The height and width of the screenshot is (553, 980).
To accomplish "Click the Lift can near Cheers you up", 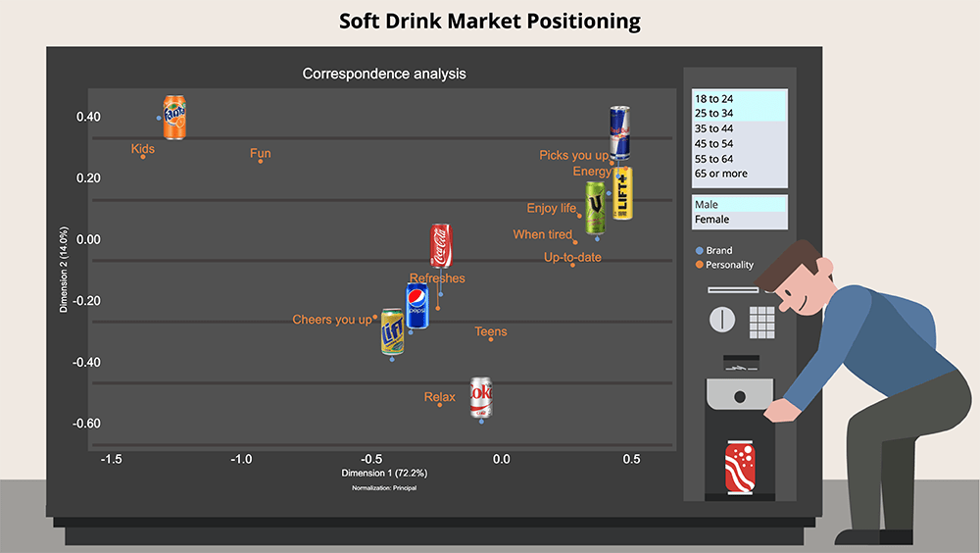I will tap(393, 331).
